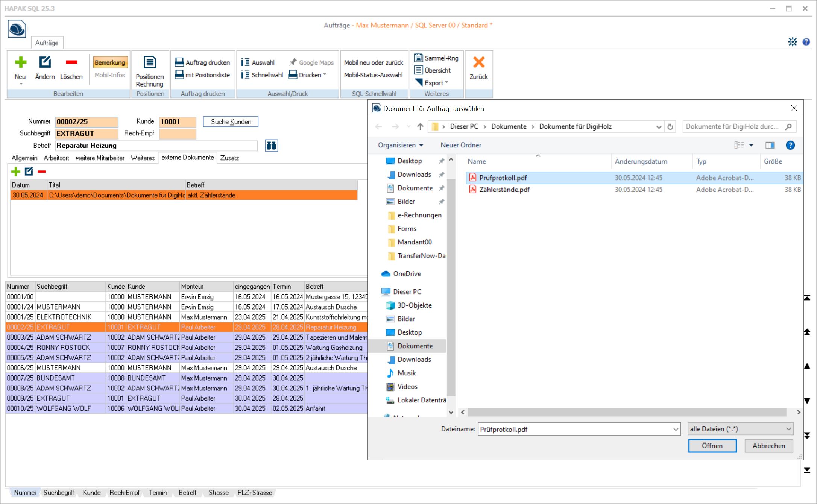This screenshot has height=504, width=817.
Task: Open OneDrive in the navigation tree
Action: [x=407, y=274]
